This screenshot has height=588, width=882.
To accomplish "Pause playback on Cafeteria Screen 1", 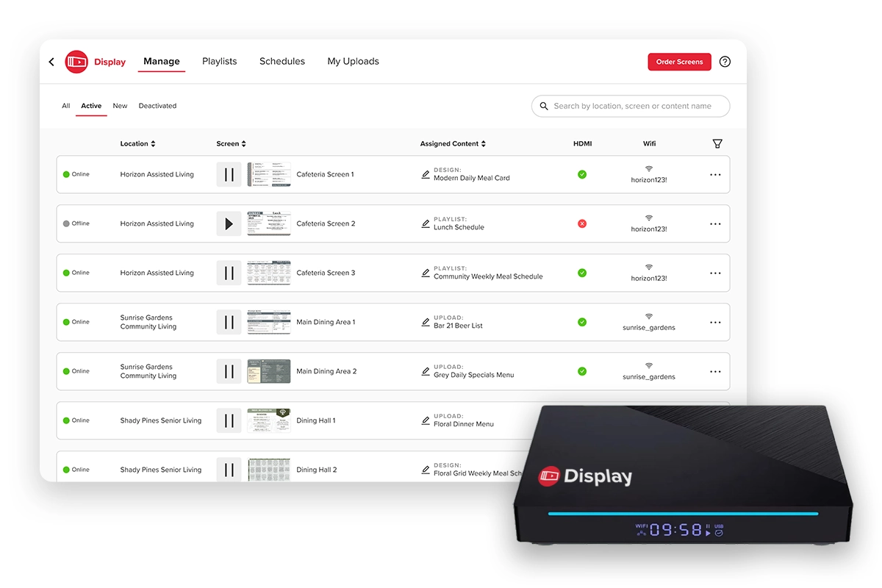I will (x=229, y=174).
